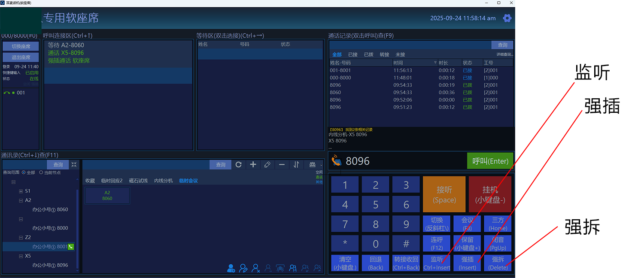Viewport: 644px width, 278px height.
Task: Expand the S1 tree node
Action: click(21, 191)
